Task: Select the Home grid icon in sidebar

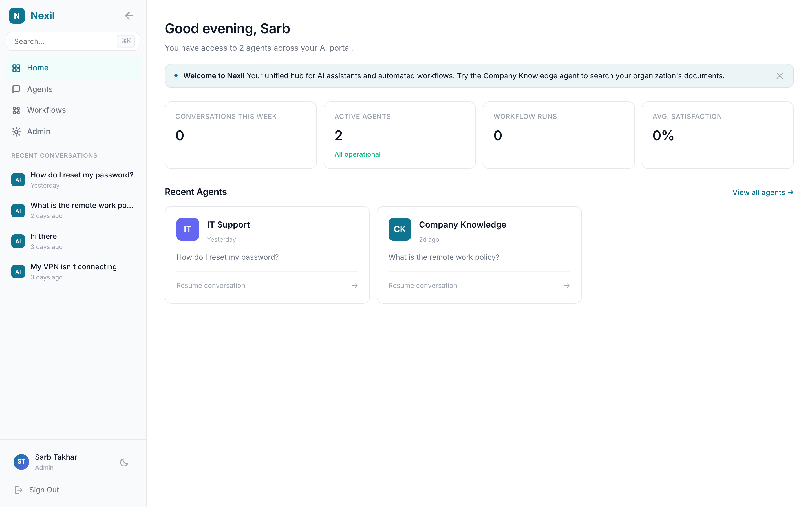Action: (16, 68)
